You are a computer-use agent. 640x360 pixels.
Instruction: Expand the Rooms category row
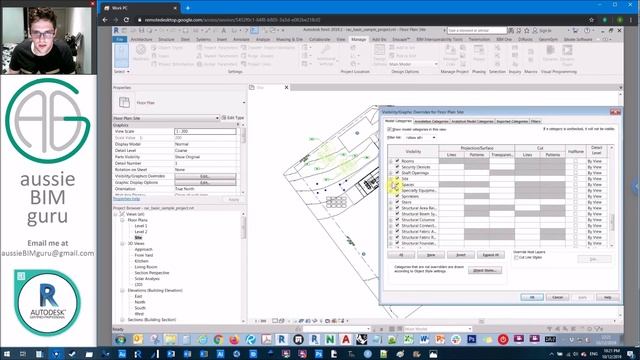[x=391, y=161]
